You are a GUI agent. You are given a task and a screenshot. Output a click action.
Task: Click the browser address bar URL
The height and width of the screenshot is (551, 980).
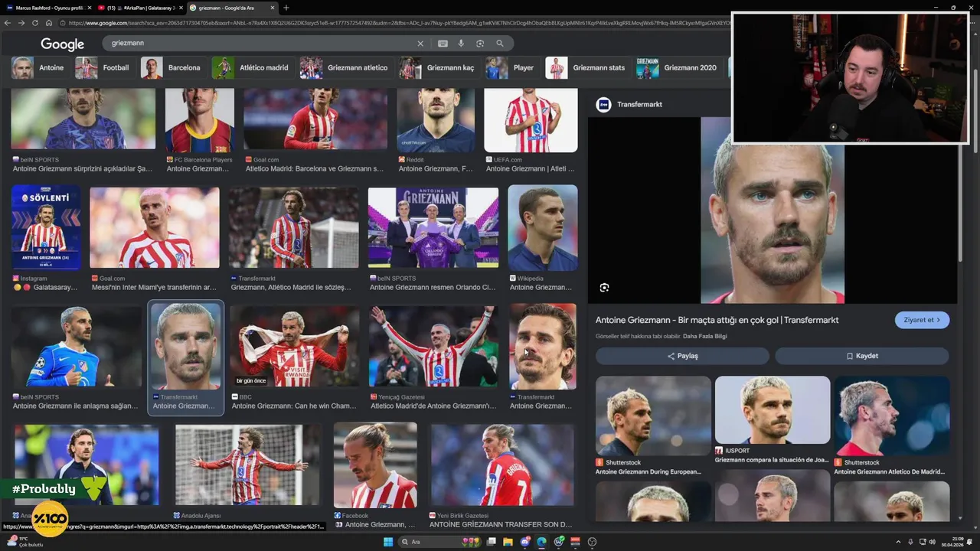tap(398, 23)
